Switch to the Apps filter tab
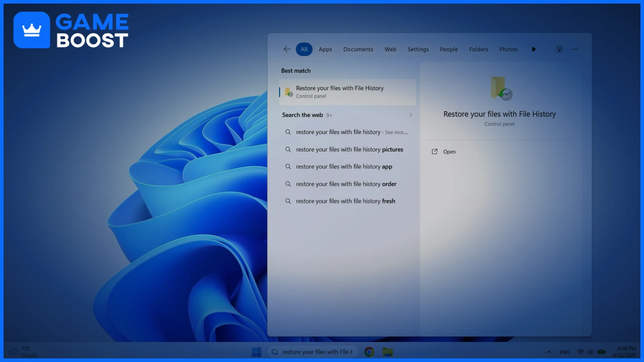The height and width of the screenshot is (362, 644). (x=325, y=49)
